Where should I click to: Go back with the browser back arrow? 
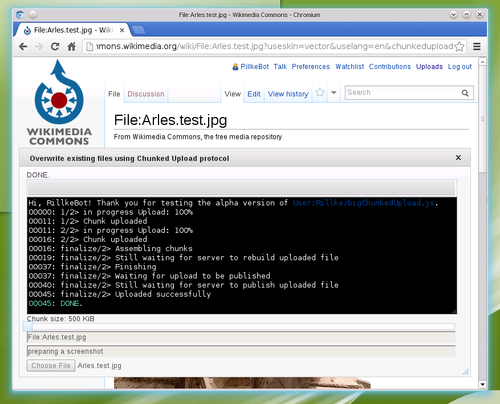[23, 46]
